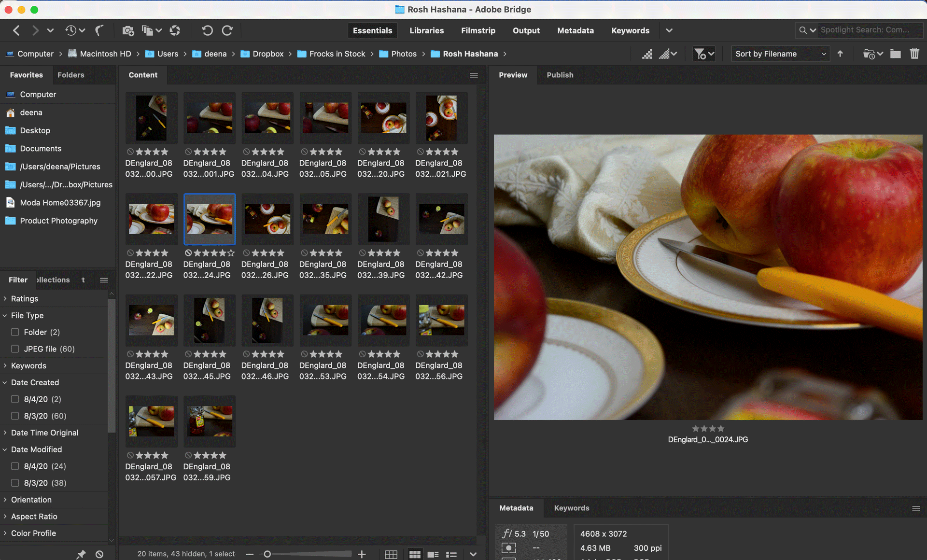927x560 pixels.
Task: Toggle the Folder file type checkbox
Action: 14,332
